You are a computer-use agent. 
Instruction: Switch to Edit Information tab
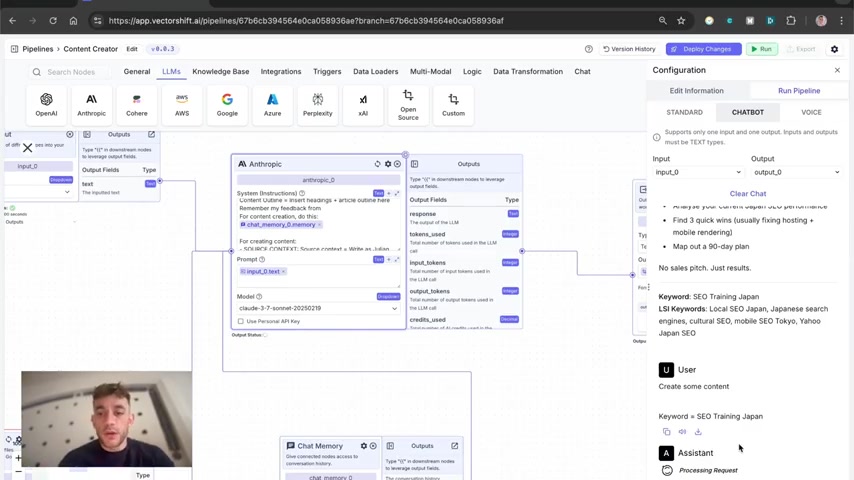pyautogui.click(x=697, y=91)
